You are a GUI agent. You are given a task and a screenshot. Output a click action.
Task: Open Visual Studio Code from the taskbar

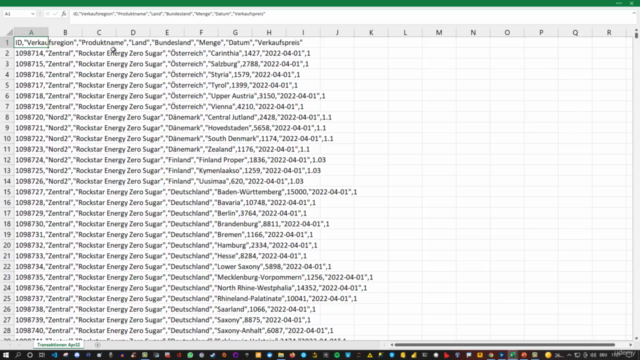(x=54, y=355)
